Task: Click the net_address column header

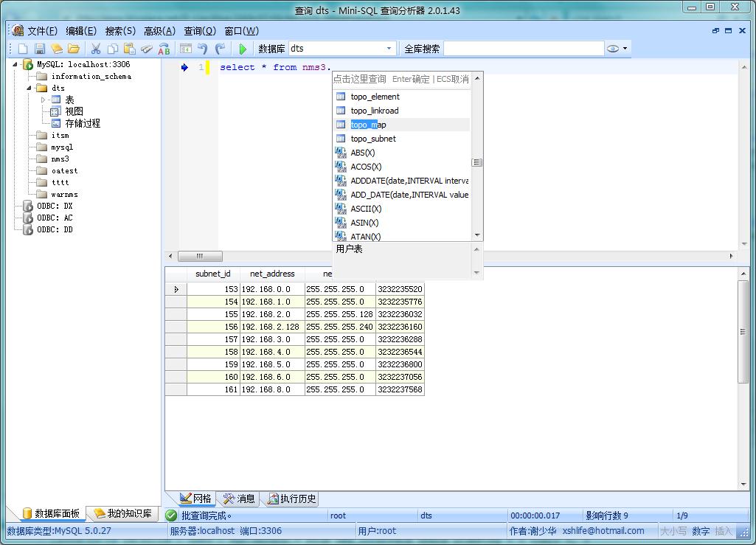Action: tap(272, 274)
